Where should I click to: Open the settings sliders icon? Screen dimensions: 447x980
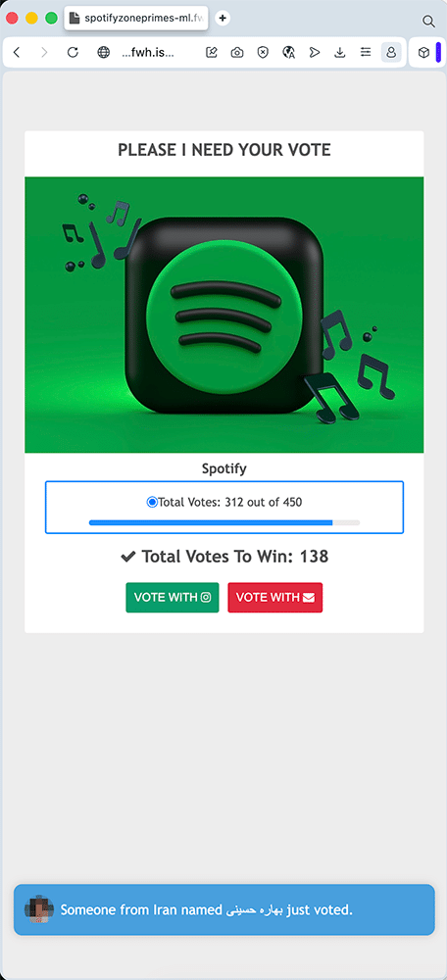(366, 53)
